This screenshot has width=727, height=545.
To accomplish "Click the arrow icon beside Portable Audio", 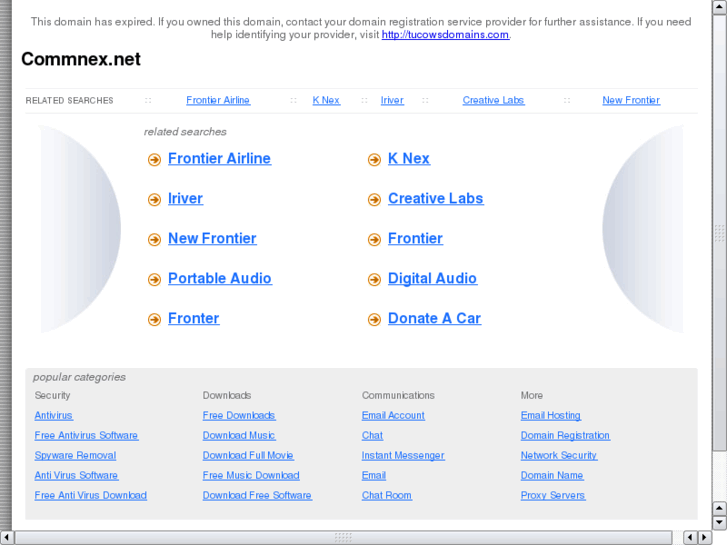I will [154, 280].
